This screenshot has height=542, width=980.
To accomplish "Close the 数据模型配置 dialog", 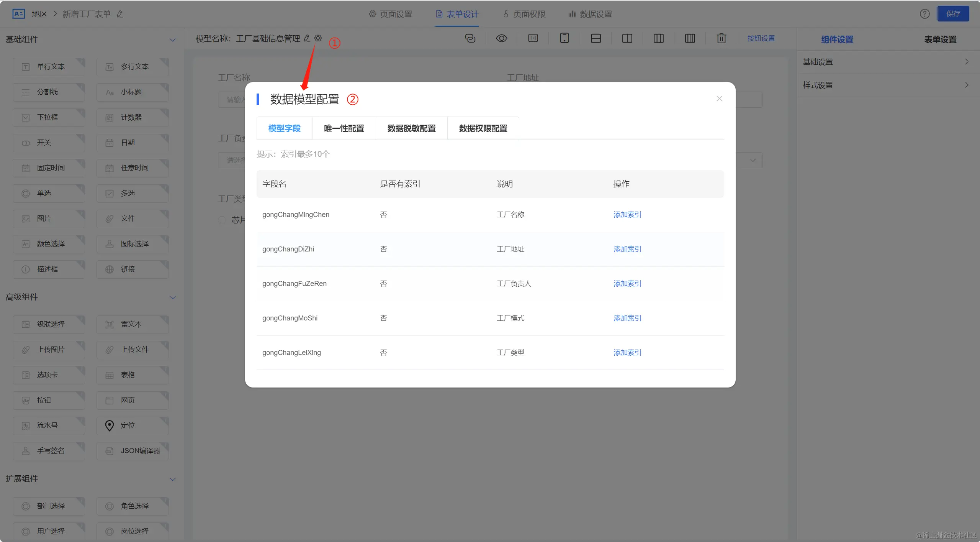I will [x=719, y=99].
